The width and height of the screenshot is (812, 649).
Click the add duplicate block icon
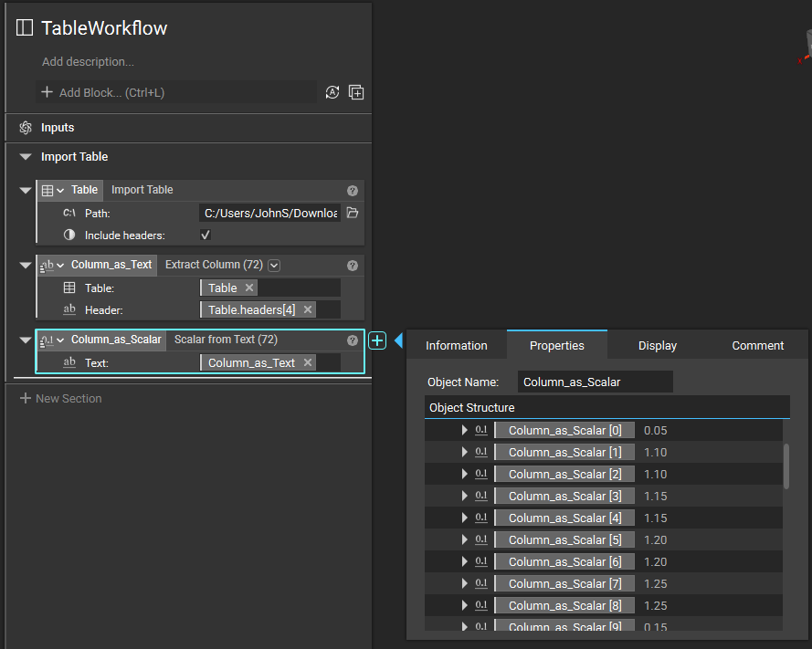click(x=356, y=92)
